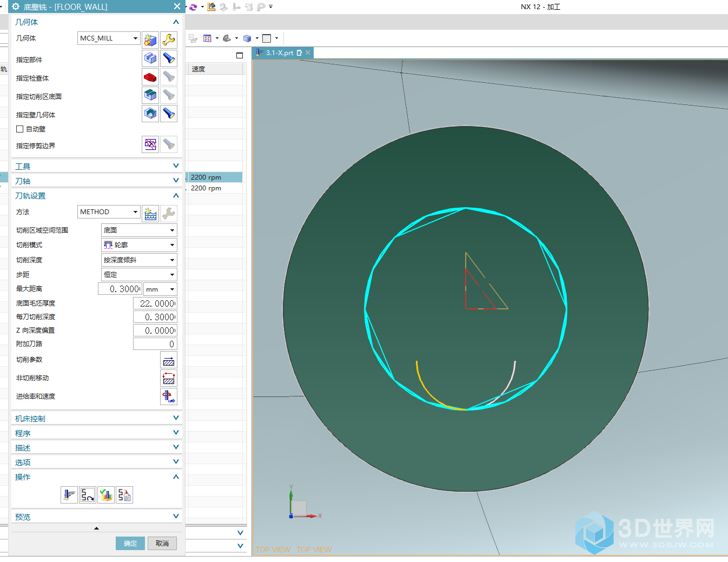Click Specify Part (指定部件) select icon
The image size is (728, 562).
(150, 58)
